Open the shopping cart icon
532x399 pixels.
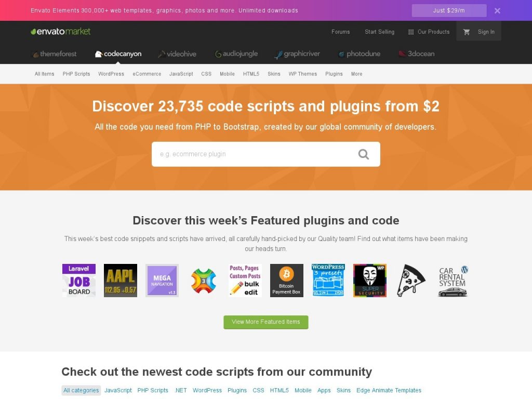467,31
